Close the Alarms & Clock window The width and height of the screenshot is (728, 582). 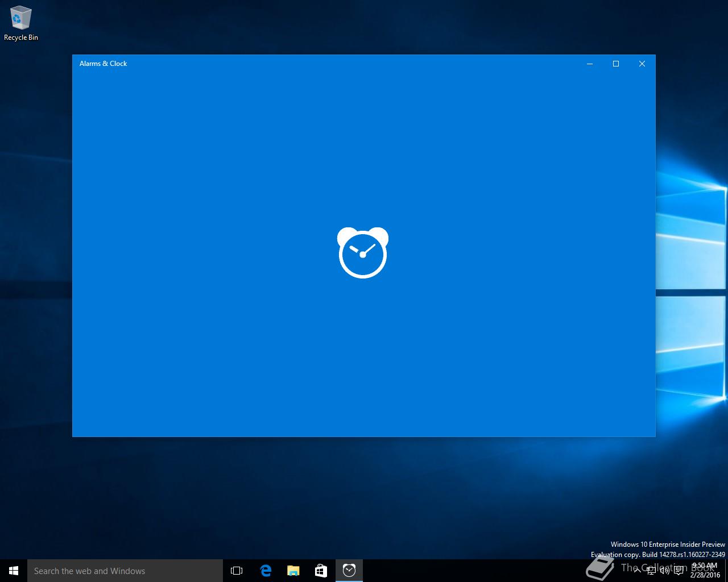(642, 64)
